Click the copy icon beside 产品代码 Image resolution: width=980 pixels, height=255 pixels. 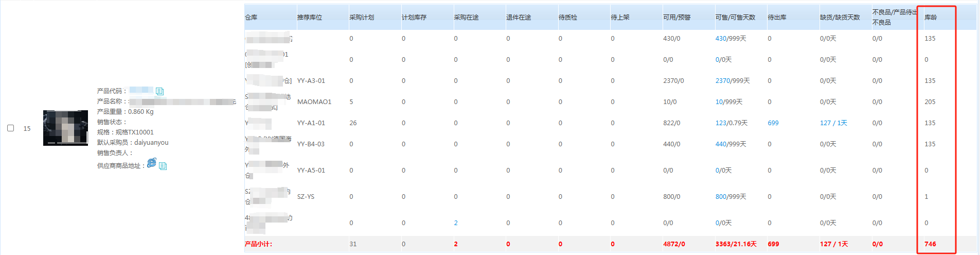tap(159, 91)
